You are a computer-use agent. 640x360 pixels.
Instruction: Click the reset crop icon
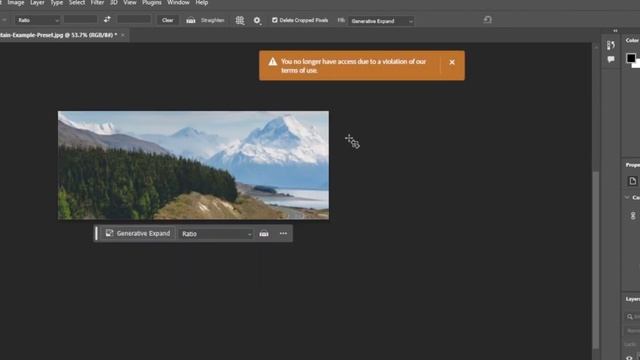tap(487, 20)
